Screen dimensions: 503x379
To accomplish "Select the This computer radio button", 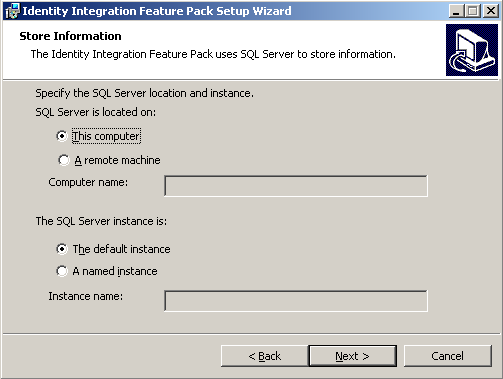I will [x=62, y=136].
